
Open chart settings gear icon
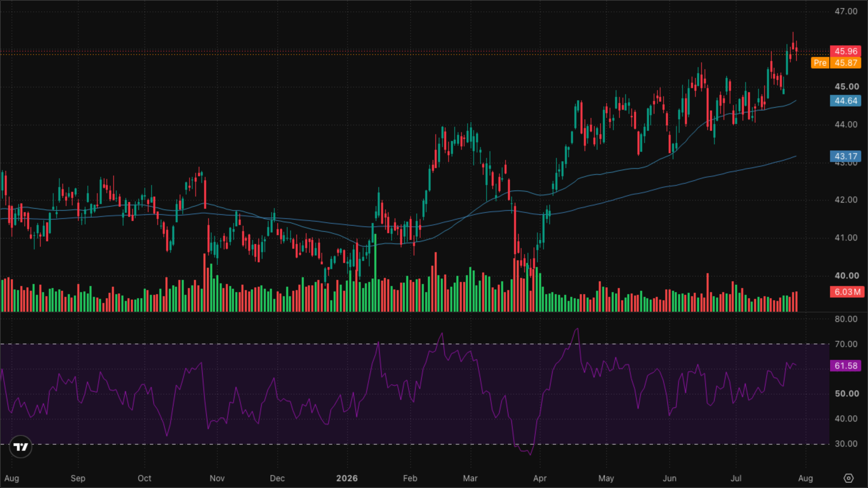point(848,478)
